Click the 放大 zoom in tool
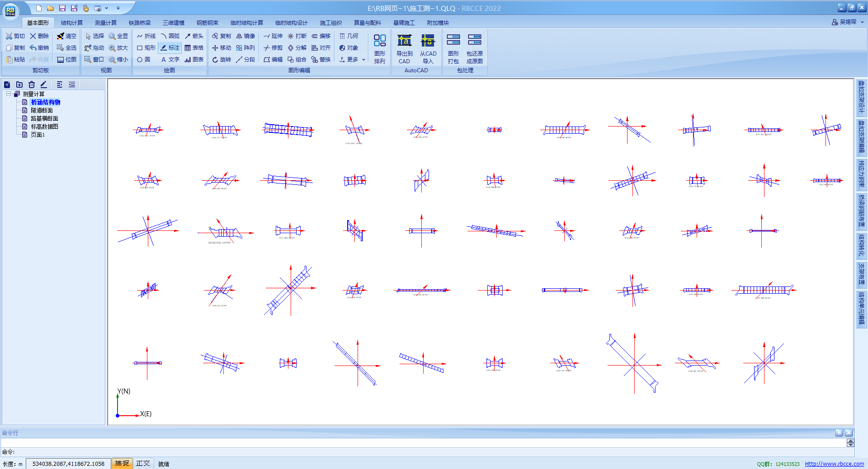Viewport: 868px width, 469px height. tap(118, 48)
